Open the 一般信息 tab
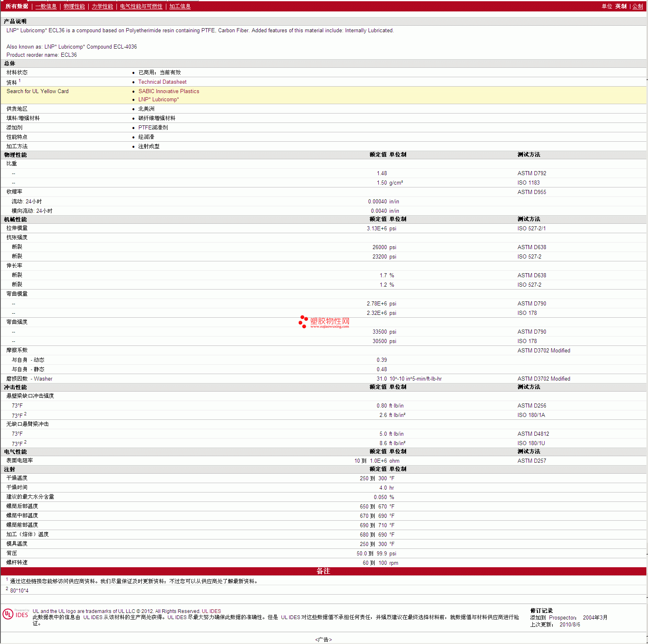This screenshot has width=648, height=644. click(x=46, y=6)
